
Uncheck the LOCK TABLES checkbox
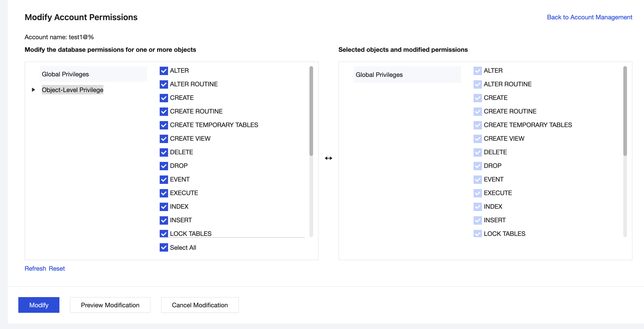tap(164, 233)
